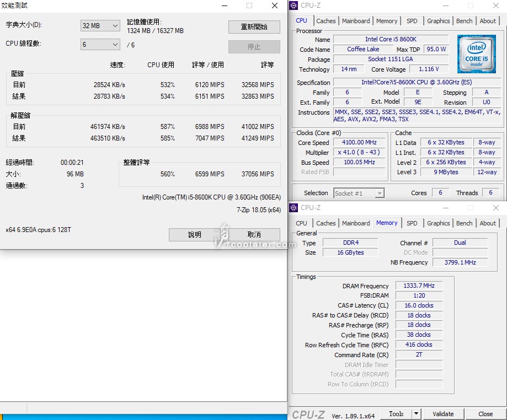Viewport: 507px width, 420px height.
Task: Click the processor Name field Intel Core i5 8600K
Action: (391, 39)
